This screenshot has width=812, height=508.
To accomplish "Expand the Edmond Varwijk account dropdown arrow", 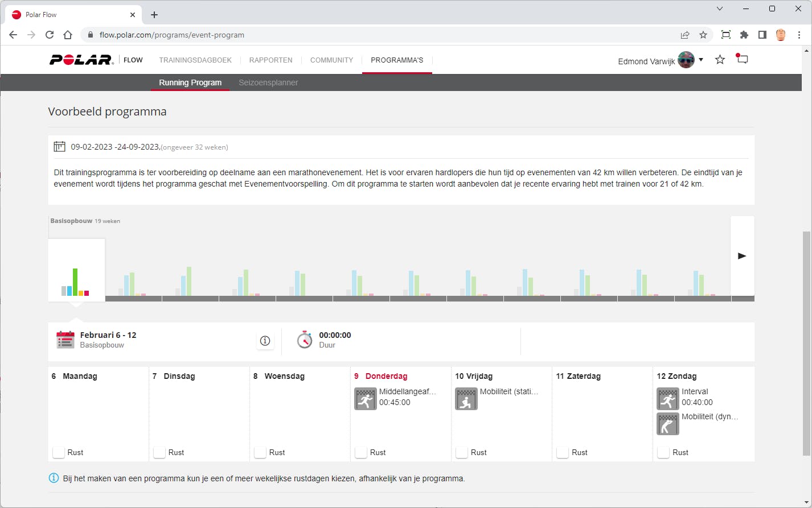I will click(x=701, y=60).
